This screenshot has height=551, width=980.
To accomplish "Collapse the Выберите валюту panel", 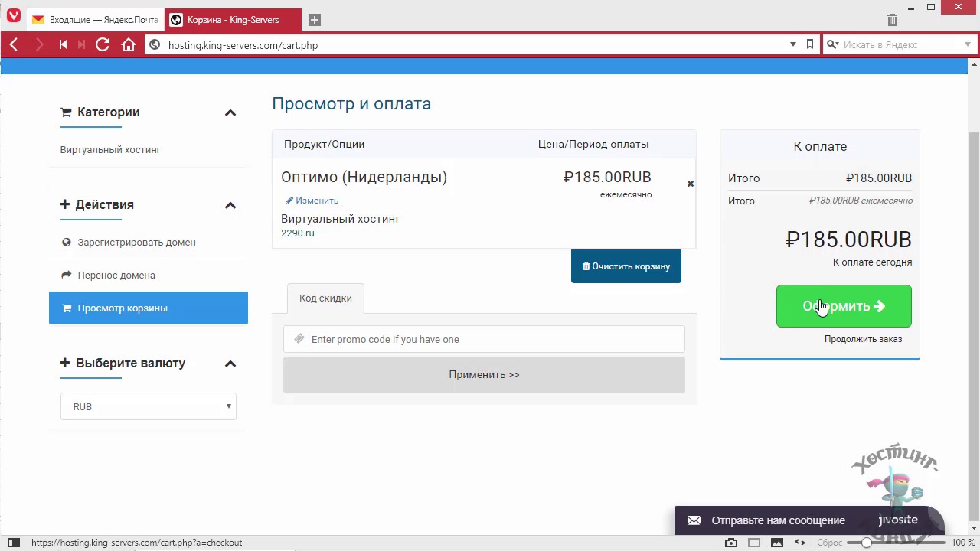I will (230, 364).
